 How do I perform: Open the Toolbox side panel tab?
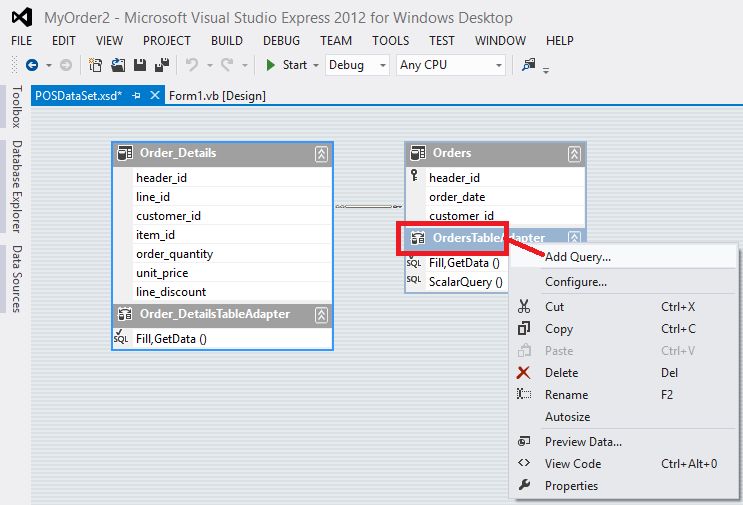click(x=17, y=107)
